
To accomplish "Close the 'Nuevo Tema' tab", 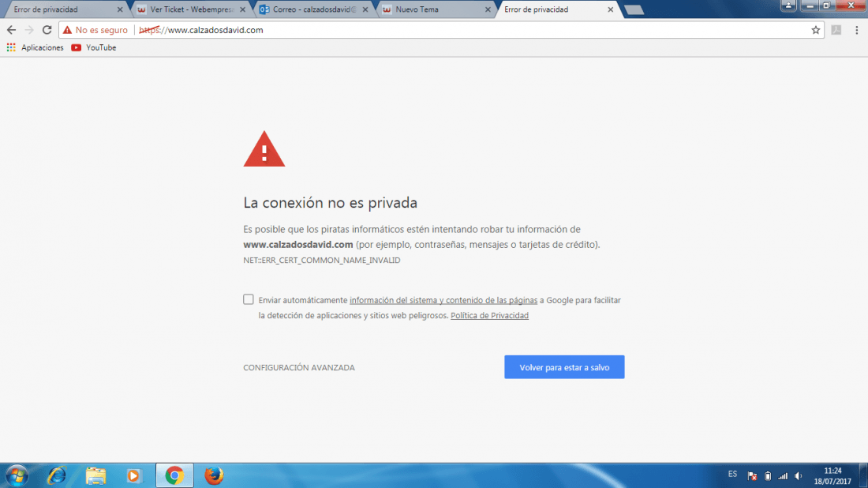I will tap(488, 9).
